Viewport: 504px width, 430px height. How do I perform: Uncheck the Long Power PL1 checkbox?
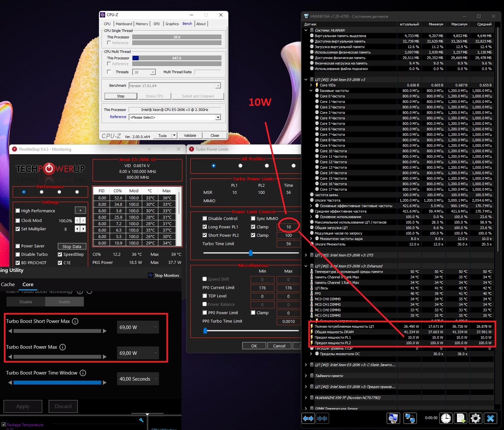pos(204,227)
